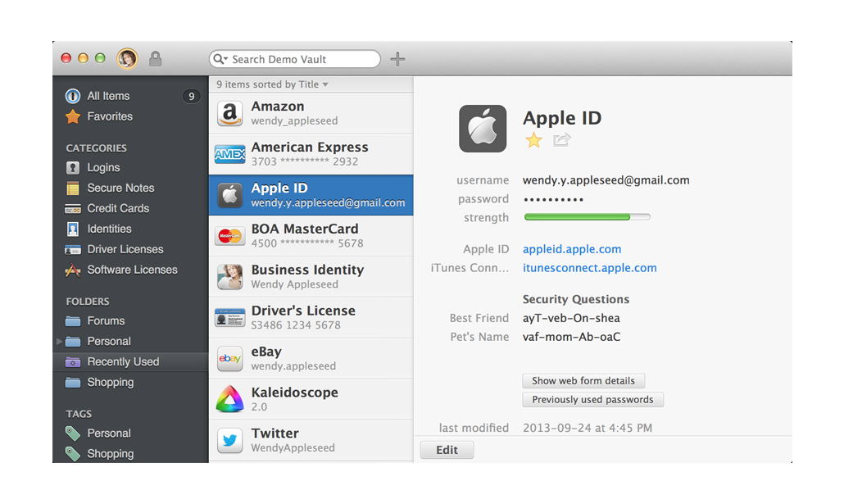Click the share icon next to star
Screen dimensions: 844x504
561,140
